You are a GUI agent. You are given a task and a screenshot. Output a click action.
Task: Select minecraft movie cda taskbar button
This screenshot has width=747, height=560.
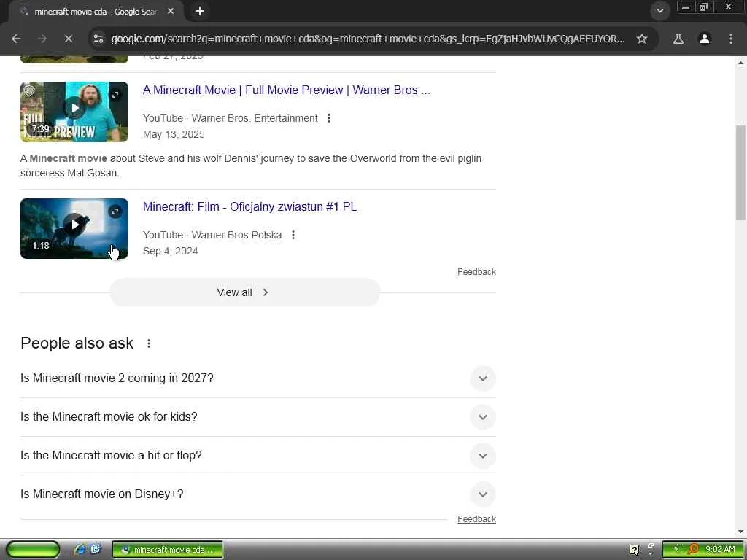coord(168,550)
